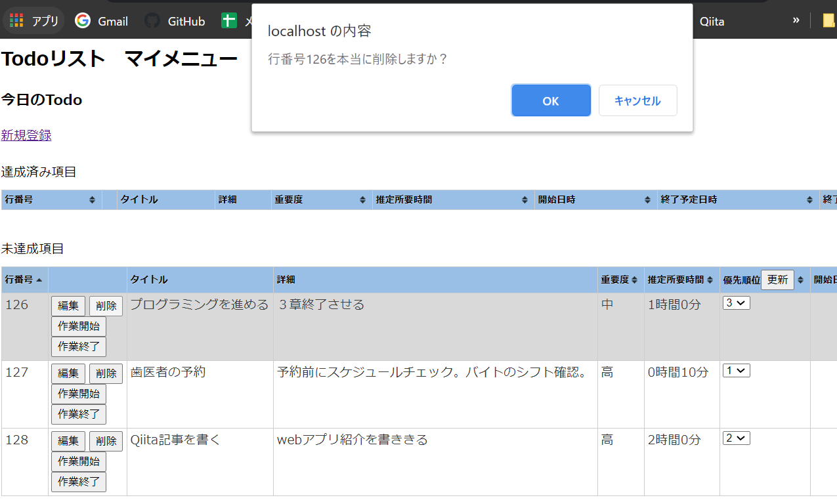Sort incomplete table by 行番号 header
This screenshot has height=504, width=837.
pyautogui.click(x=24, y=280)
